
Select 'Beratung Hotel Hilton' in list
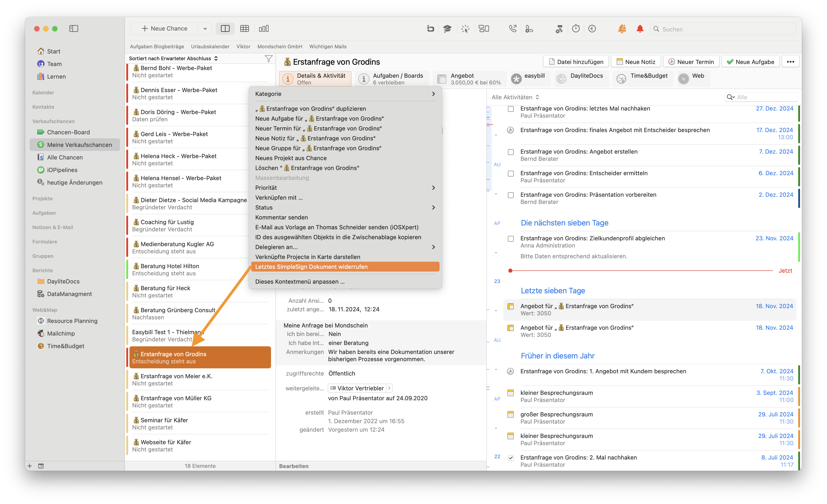coord(200,269)
